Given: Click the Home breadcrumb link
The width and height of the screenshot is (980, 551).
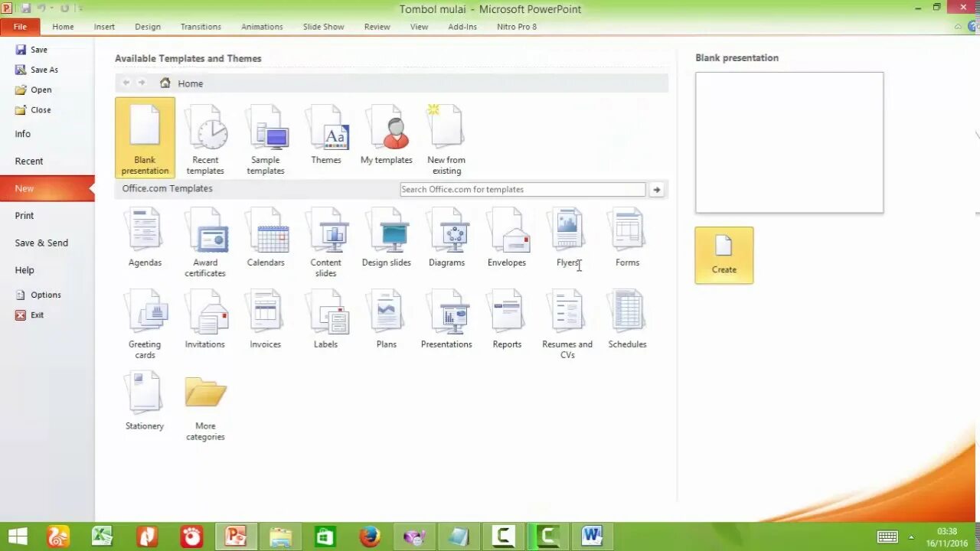Looking at the screenshot, I should coord(191,83).
